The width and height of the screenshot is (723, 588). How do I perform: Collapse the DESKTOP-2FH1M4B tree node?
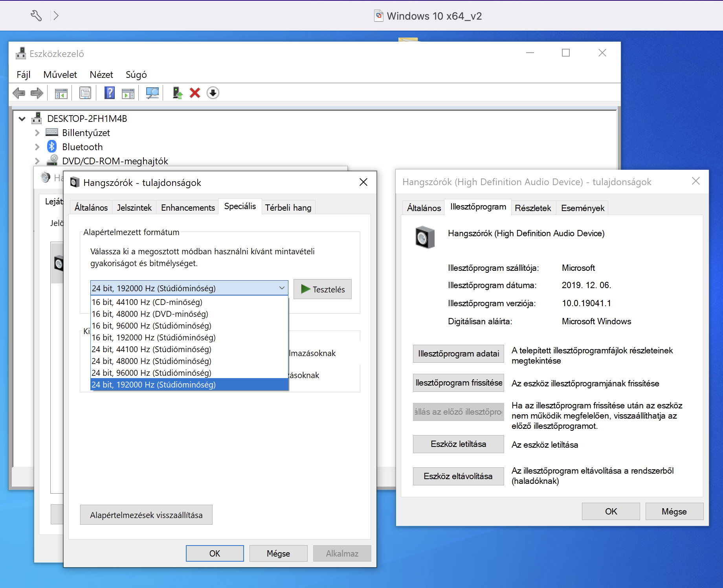click(22, 119)
